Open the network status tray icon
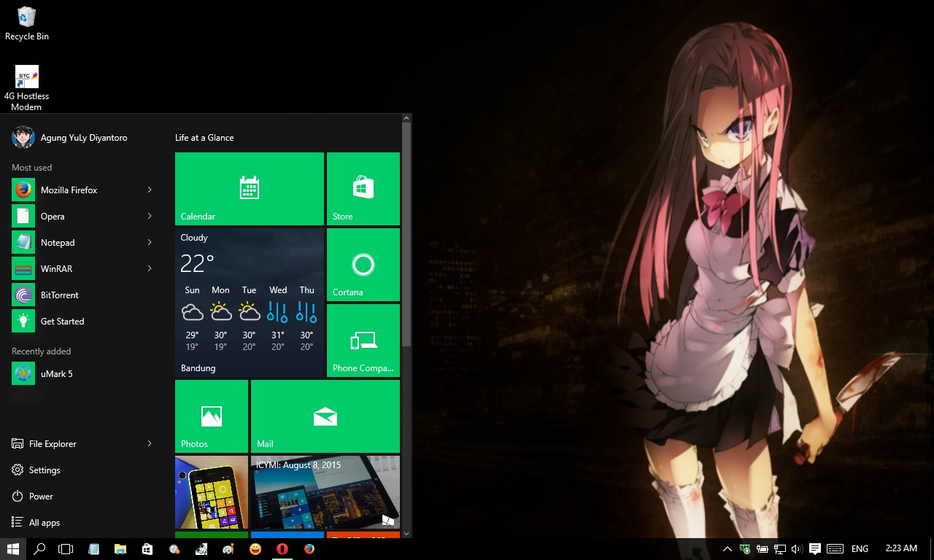This screenshot has width=934, height=560. (x=780, y=549)
